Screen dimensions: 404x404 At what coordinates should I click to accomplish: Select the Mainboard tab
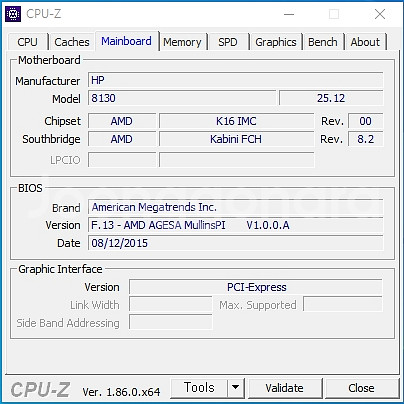coord(126,41)
